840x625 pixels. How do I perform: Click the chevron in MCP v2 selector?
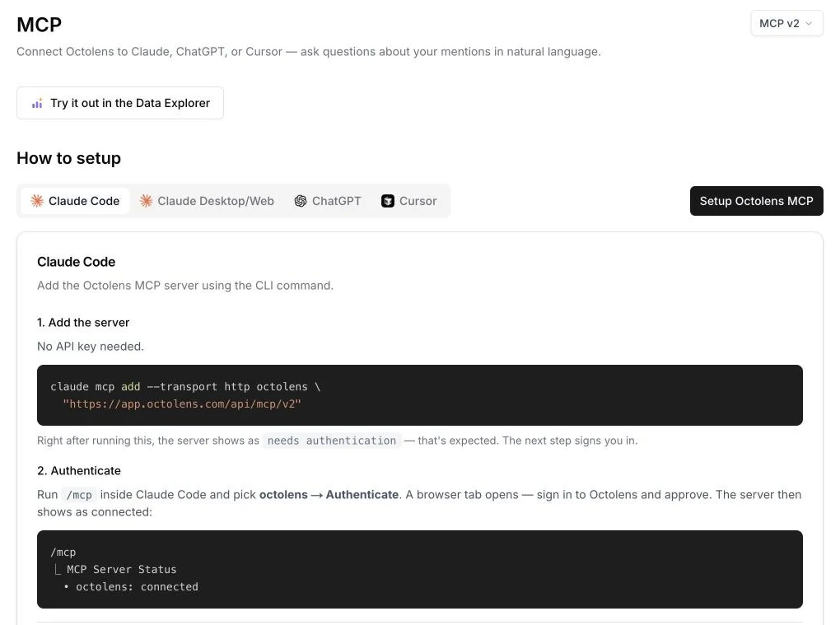pyautogui.click(x=809, y=24)
